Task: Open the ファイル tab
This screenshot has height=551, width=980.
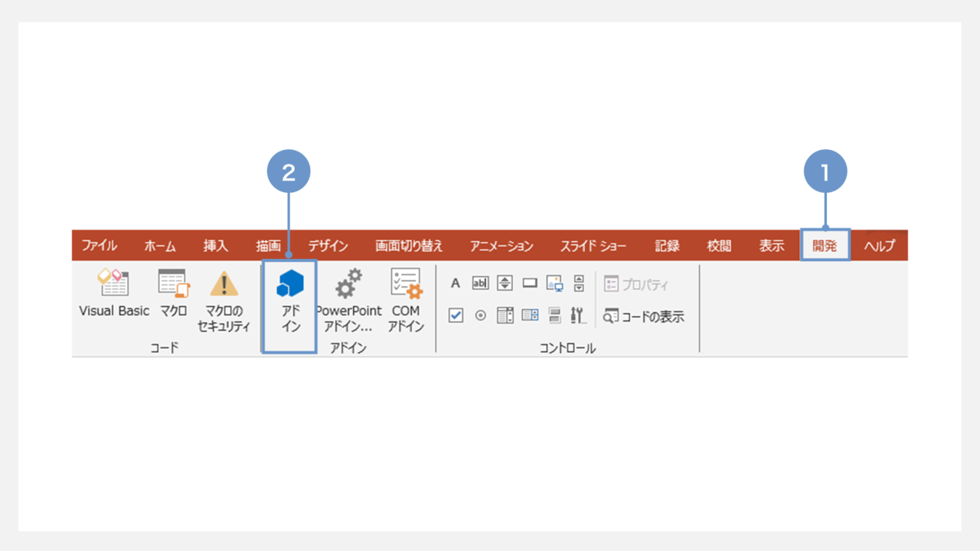Action: pyautogui.click(x=100, y=246)
